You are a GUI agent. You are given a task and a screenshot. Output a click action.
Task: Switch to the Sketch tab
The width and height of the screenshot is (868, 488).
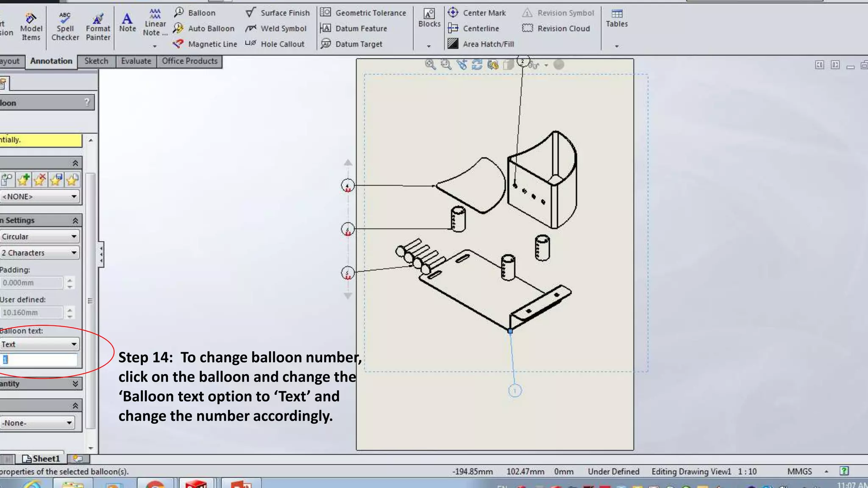(96, 61)
